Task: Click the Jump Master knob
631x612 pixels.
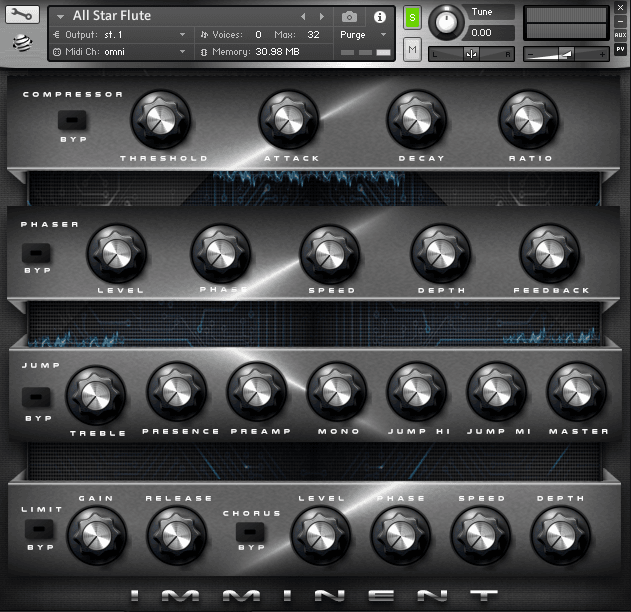Action: (x=577, y=392)
